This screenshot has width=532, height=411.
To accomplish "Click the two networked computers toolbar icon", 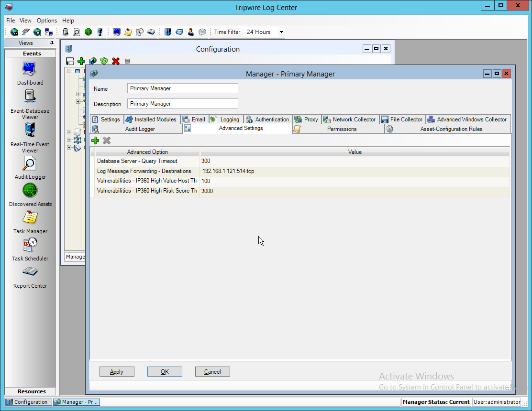I will pyautogui.click(x=49, y=32).
